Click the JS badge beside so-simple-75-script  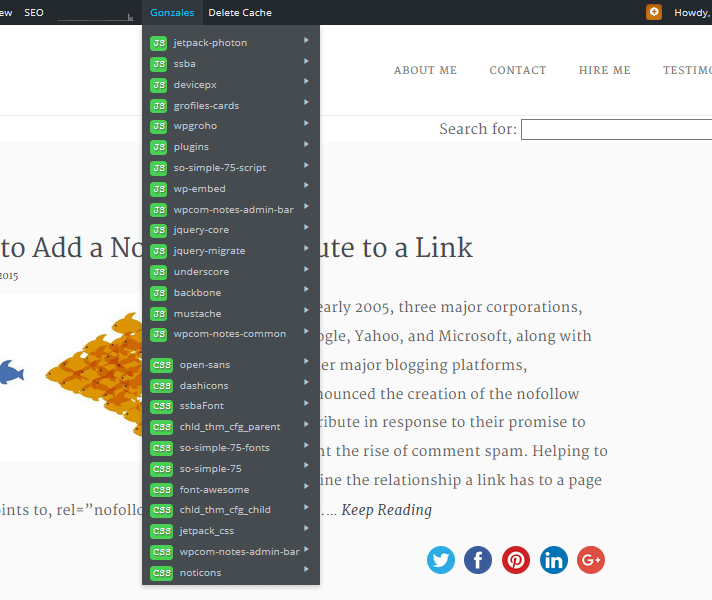tap(158, 168)
